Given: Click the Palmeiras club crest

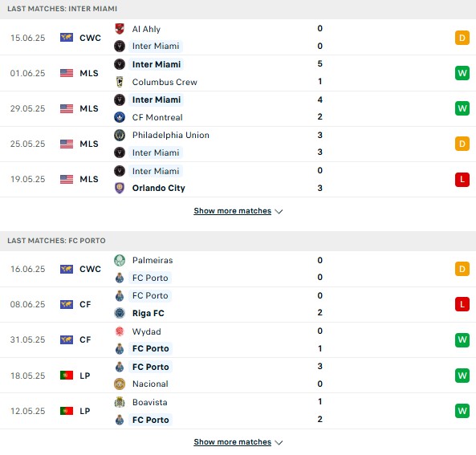Looking at the screenshot, I should (120, 260).
